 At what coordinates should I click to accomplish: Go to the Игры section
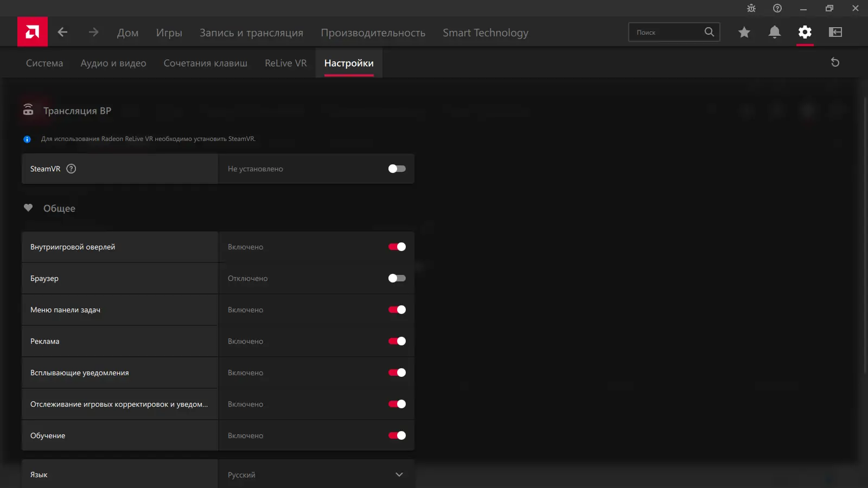(169, 33)
